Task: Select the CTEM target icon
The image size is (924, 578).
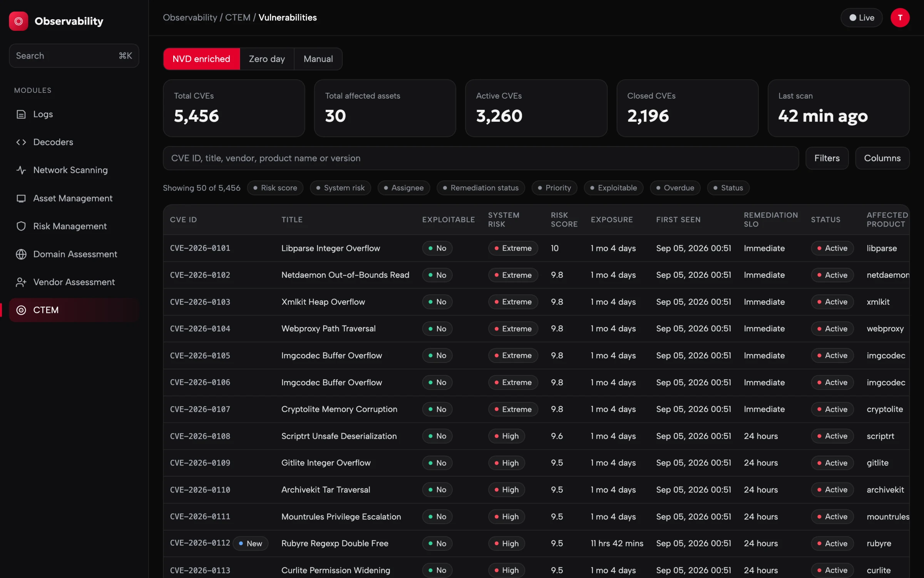Action: point(21,310)
